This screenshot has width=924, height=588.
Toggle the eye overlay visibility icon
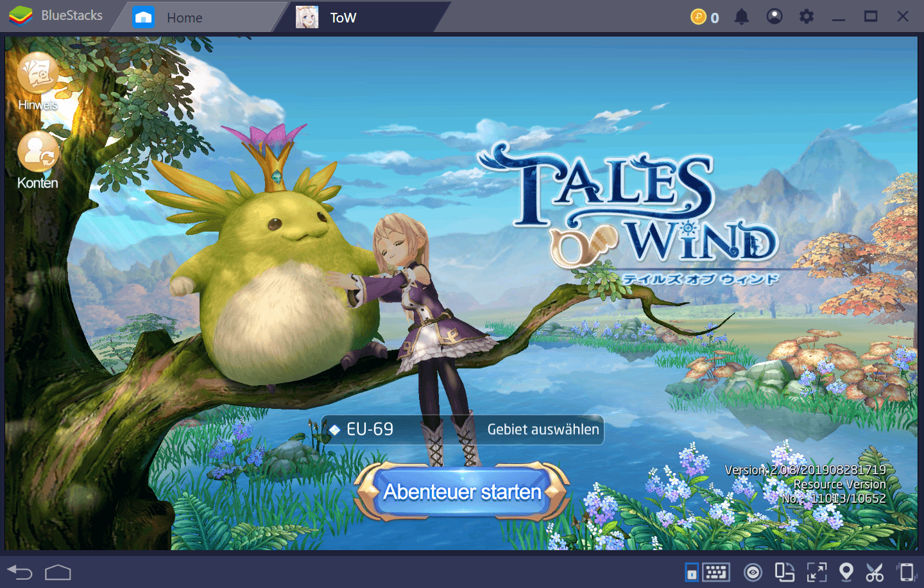click(x=753, y=572)
